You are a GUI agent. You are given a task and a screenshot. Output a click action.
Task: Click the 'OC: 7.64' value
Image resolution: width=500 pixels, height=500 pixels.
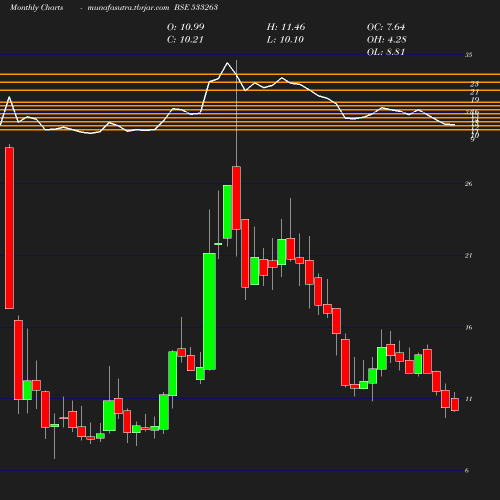pyautogui.click(x=386, y=27)
